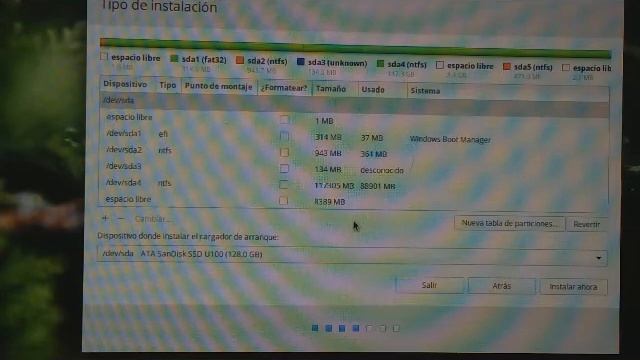This screenshot has height=360, width=640.
Task: Click the sda4 (ntfs) legend color swatch
Action: tap(380, 63)
